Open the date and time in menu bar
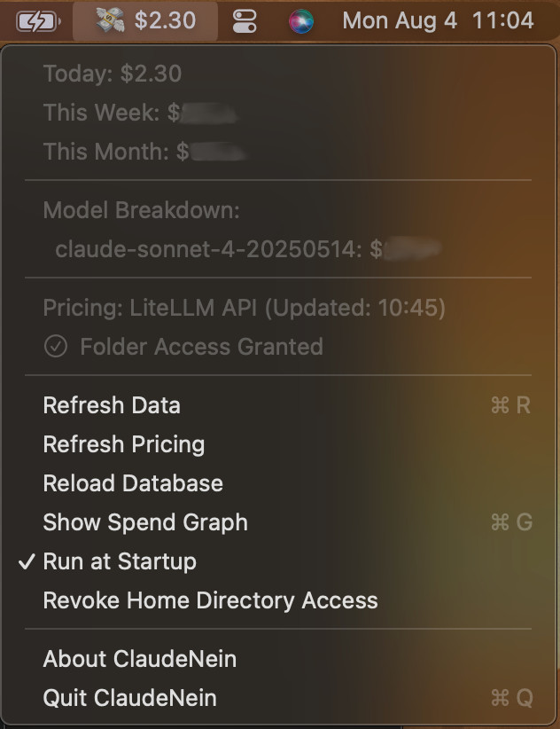 coord(438,20)
